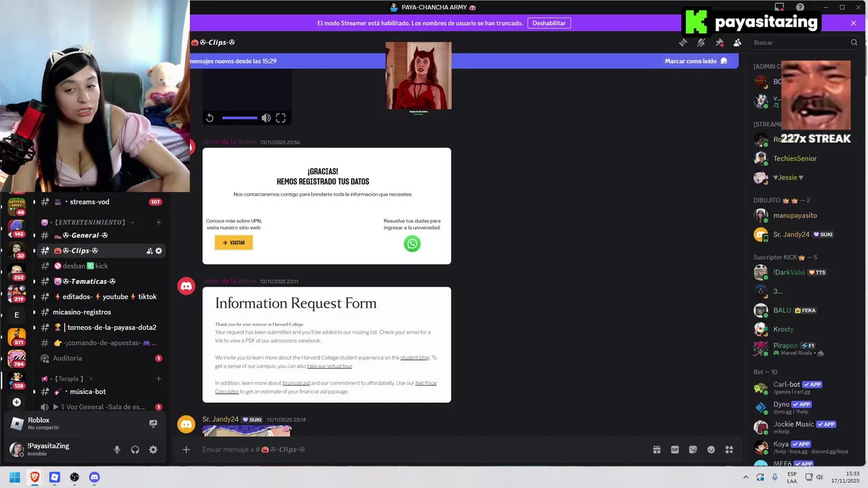Click Deshabilitar to turn off Streamer mode
Viewport: 868px width, 488px height.
pos(549,23)
